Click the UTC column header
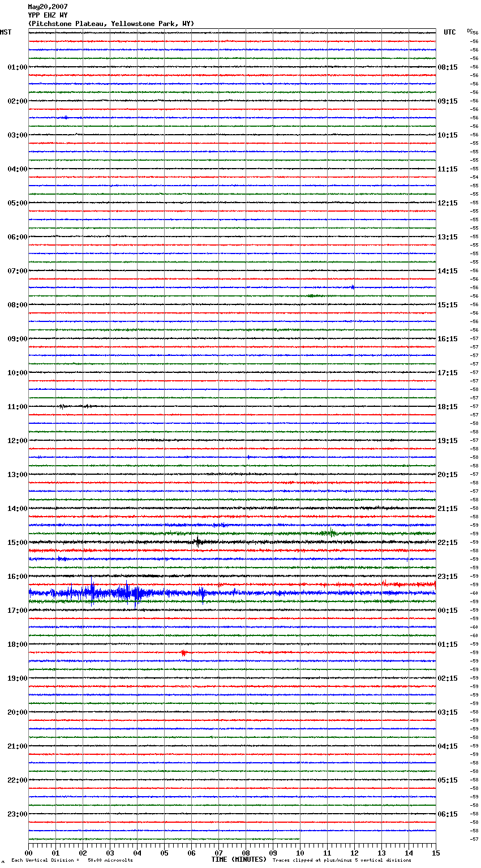The height and width of the screenshot is (868, 481). [450, 32]
